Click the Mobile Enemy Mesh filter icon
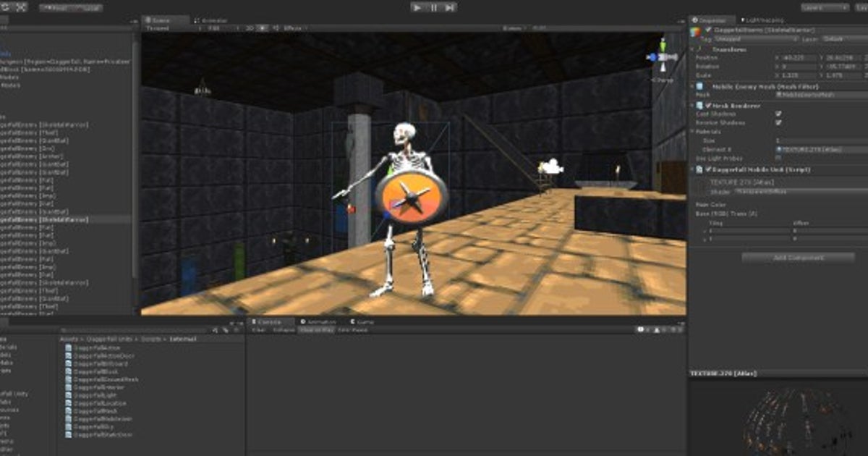Image resolution: width=868 pixels, height=456 pixels. tap(699, 85)
